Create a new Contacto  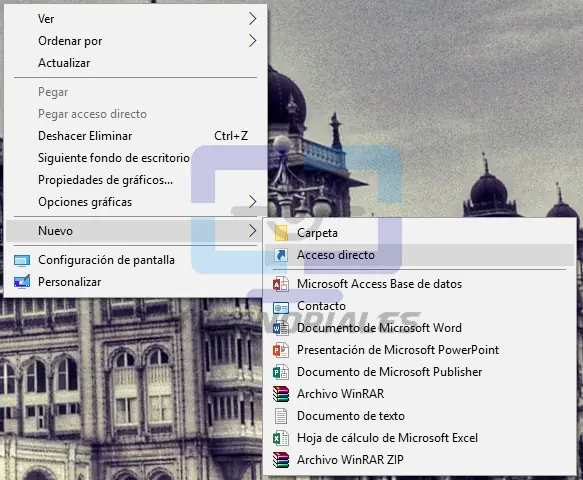420,306
